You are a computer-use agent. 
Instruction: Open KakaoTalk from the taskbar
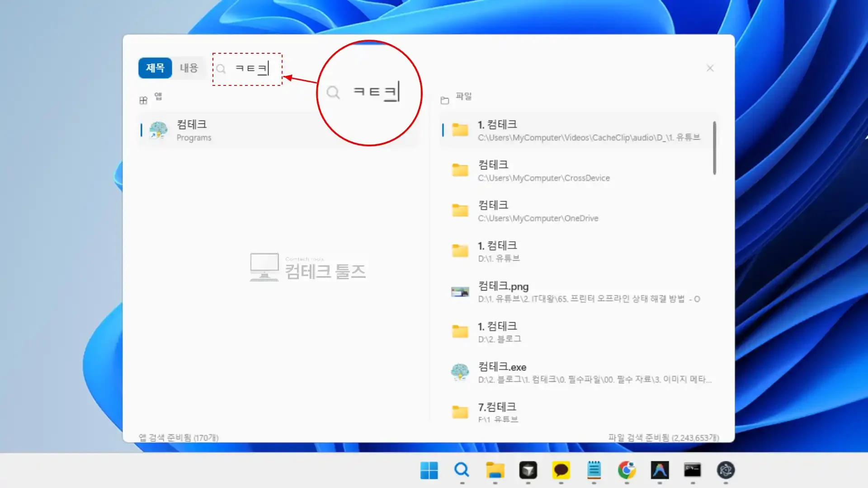pyautogui.click(x=561, y=470)
